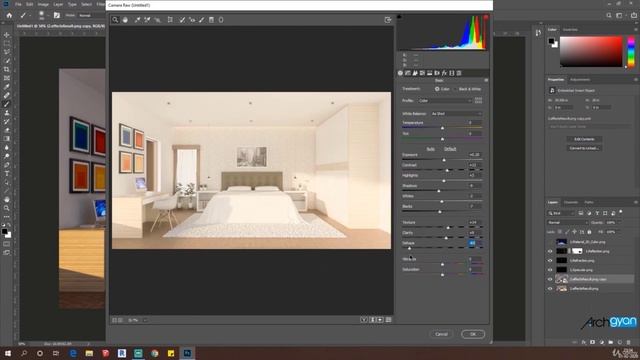This screenshot has height=360, width=640.
Task: Toggle the shadow clipping warning on histogram
Action: [399, 17]
